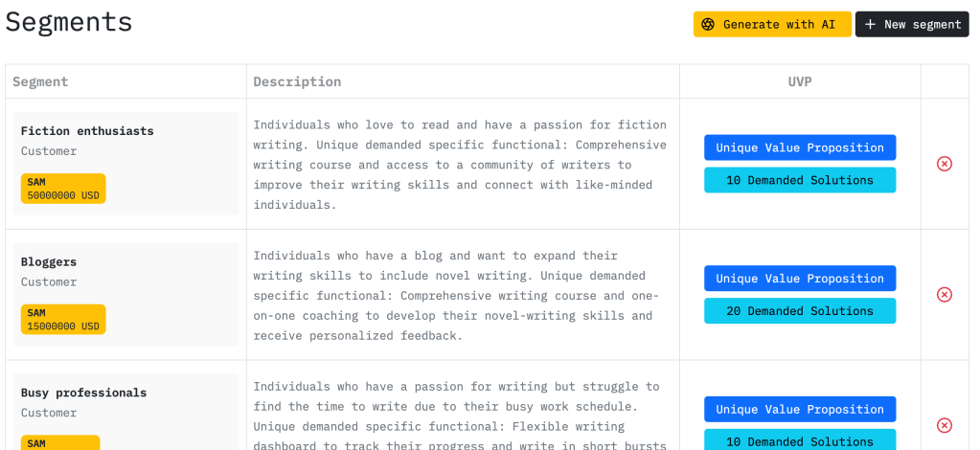Delete the Bloggers segment row
Image resolution: width=980 pixels, height=450 pixels.
tap(944, 295)
